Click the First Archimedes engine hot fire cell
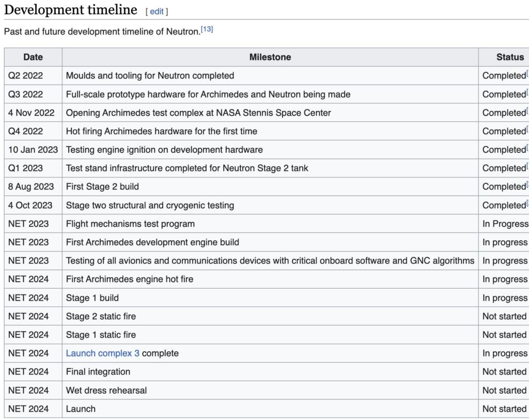Viewport: 529px width, 420px height. tap(130, 279)
